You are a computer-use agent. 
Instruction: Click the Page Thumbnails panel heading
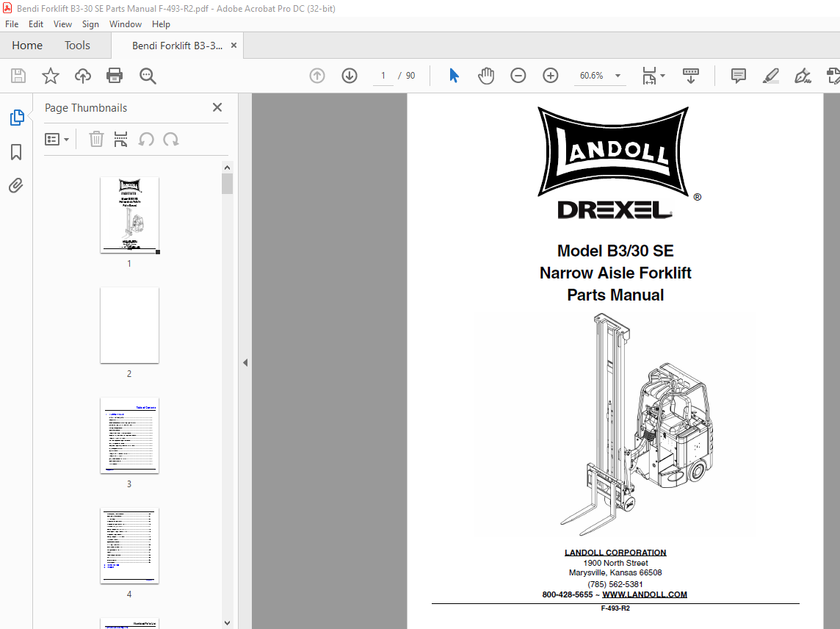point(86,108)
